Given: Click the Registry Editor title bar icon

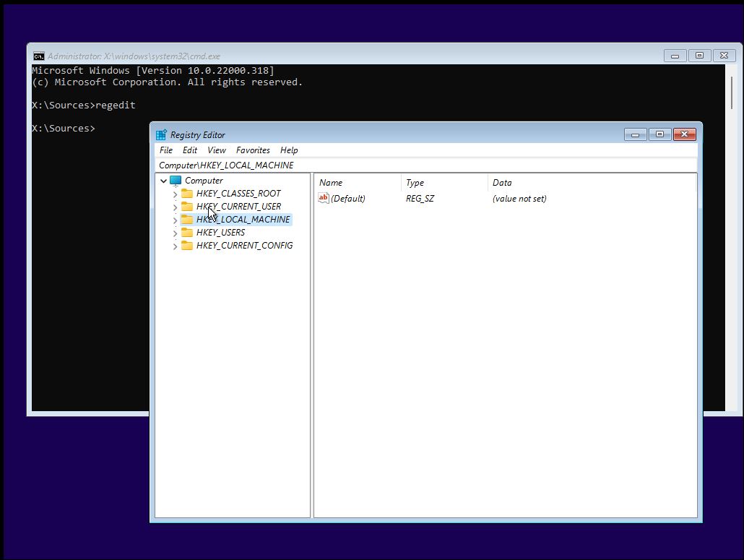Looking at the screenshot, I should (161, 135).
